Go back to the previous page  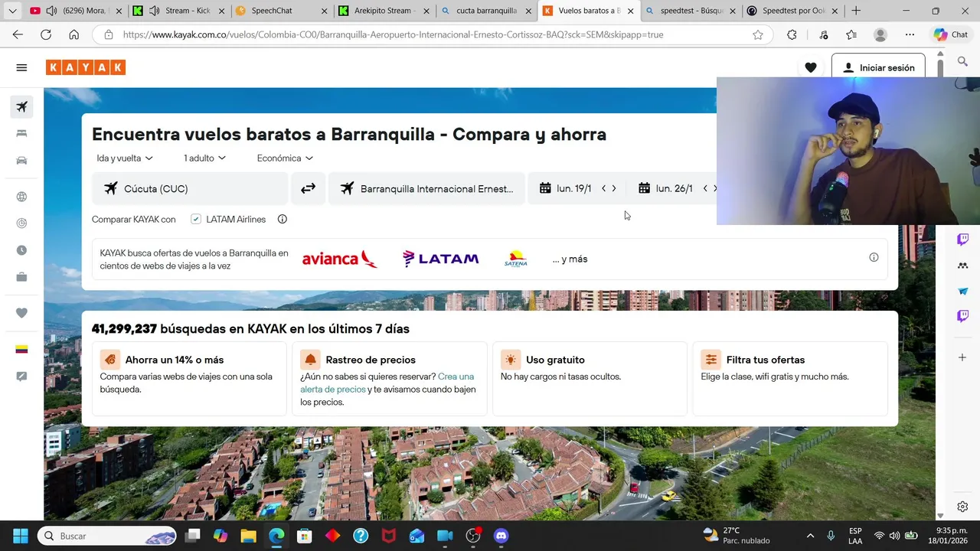point(18,34)
